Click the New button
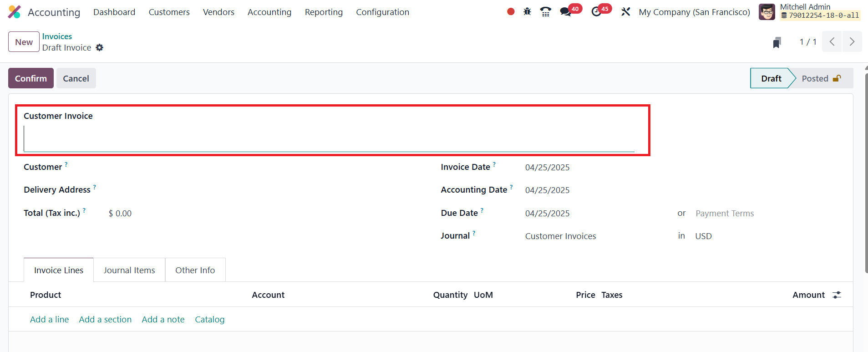The width and height of the screenshot is (868, 352). (x=24, y=42)
